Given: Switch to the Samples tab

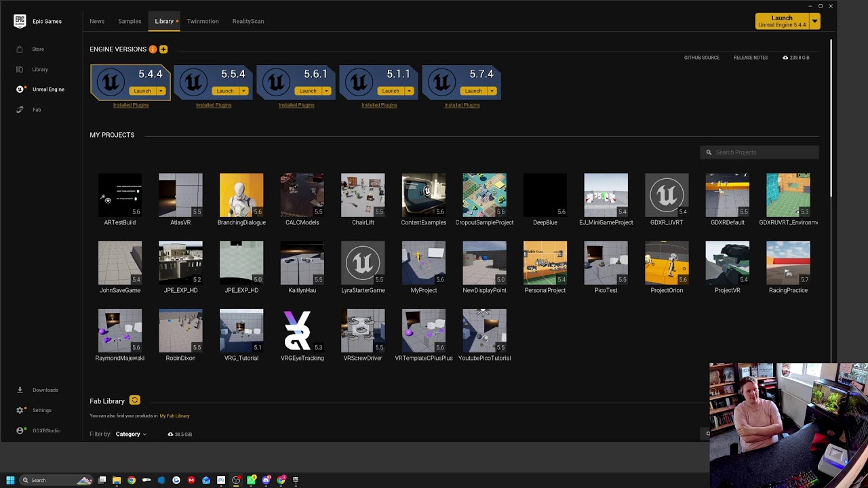Looking at the screenshot, I should tap(130, 21).
